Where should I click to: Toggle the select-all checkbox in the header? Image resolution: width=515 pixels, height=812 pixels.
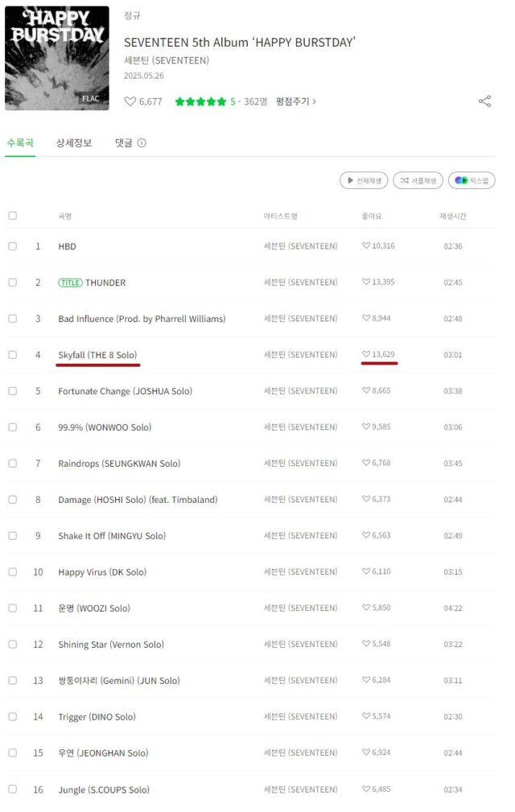tap(12, 216)
